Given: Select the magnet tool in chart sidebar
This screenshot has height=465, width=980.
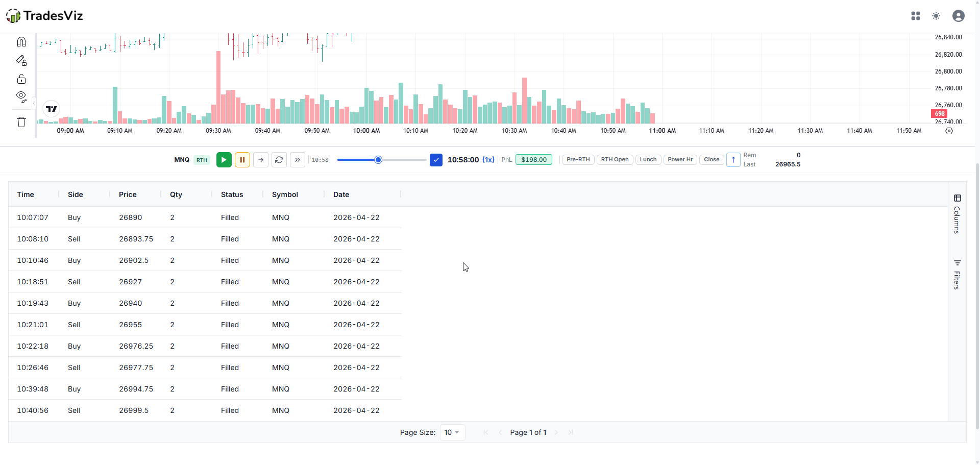Looking at the screenshot, I should tap(21, 42).
